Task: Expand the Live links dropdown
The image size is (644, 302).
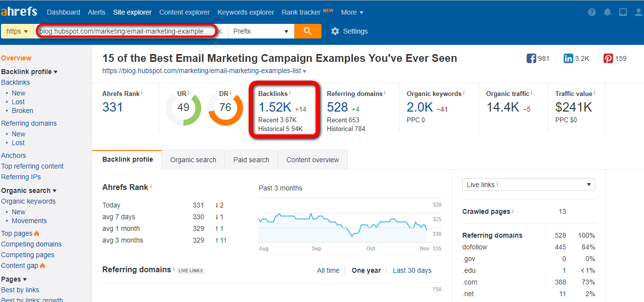Action: (x=529, y=185)
